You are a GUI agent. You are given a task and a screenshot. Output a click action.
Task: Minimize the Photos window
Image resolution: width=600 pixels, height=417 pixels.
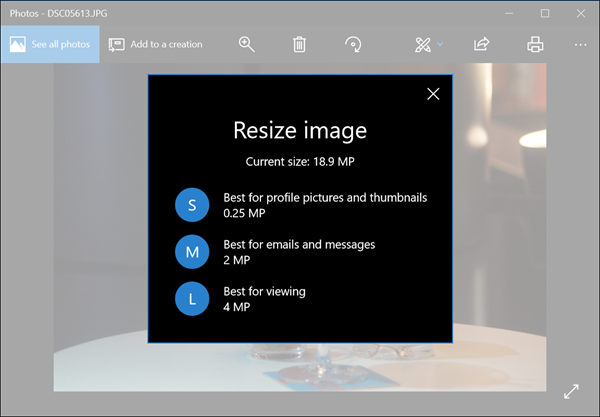click(x=509, y=13)
